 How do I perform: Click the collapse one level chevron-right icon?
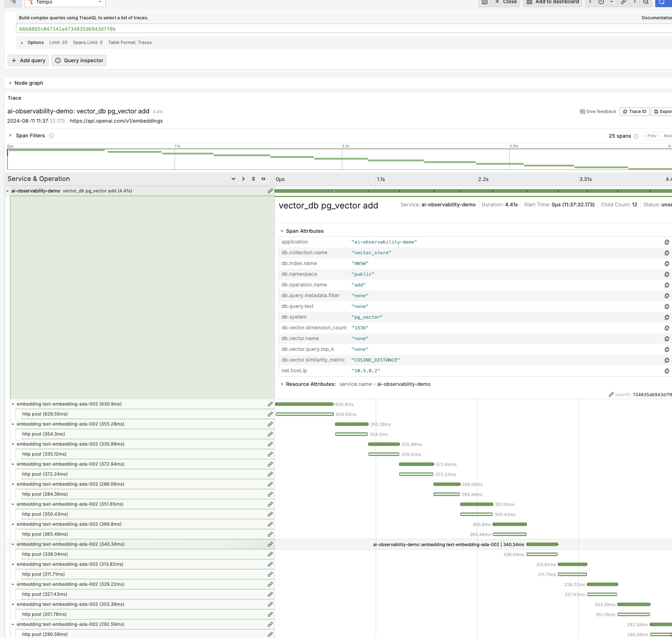tap(243, 179)
